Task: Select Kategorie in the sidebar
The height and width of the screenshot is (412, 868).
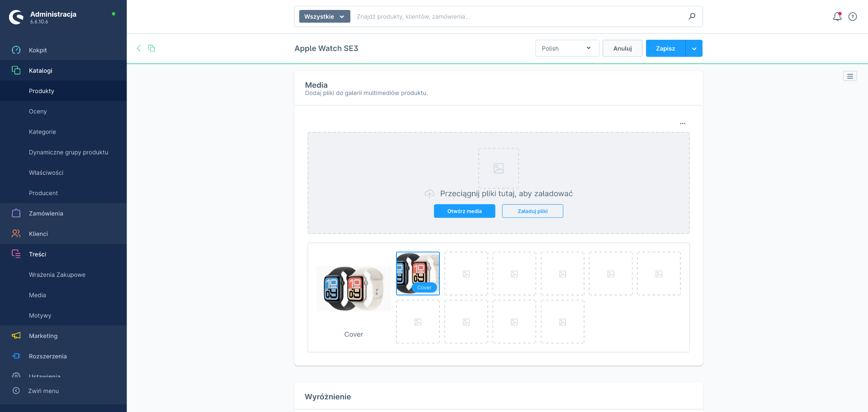Action: point(42,132)
